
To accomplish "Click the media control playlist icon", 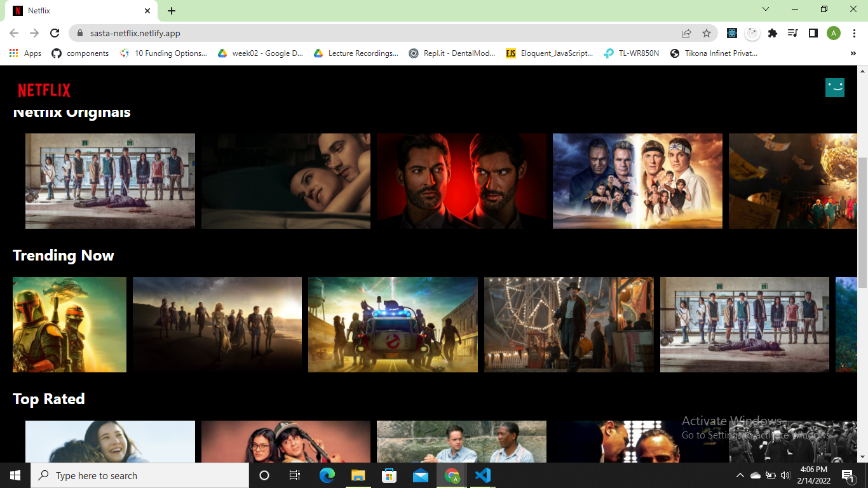I will pyautogui.click(x=792, y=33).
